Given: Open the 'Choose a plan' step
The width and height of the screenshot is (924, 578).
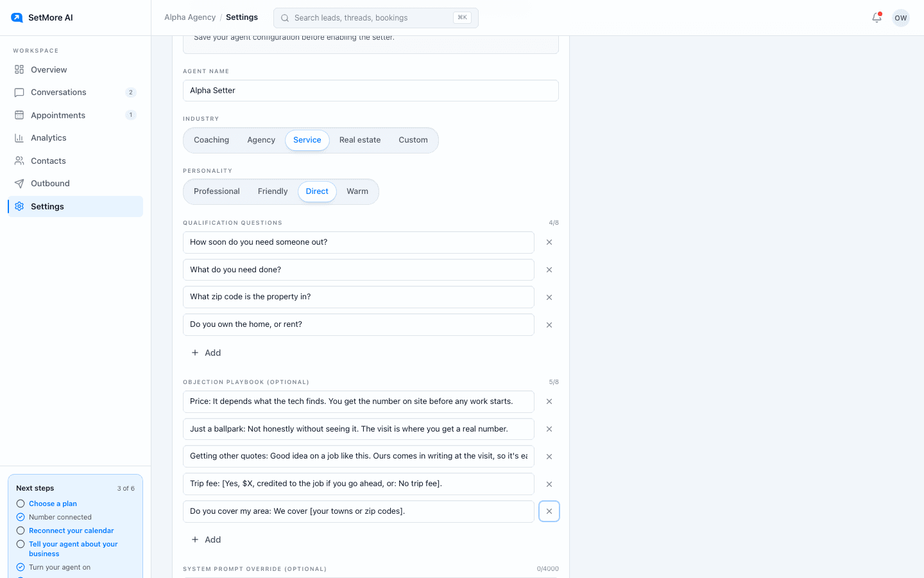Looking at the screenshot, I should 53,504.
